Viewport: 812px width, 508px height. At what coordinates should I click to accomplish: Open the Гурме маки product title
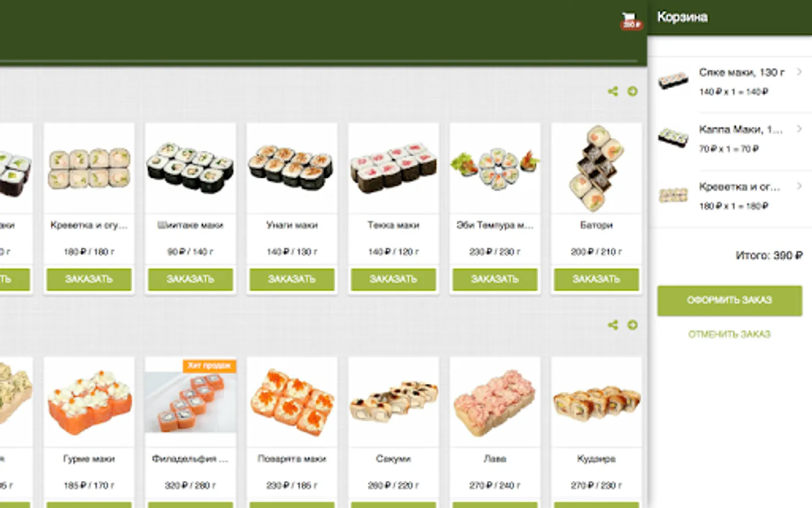pos(89,459)
